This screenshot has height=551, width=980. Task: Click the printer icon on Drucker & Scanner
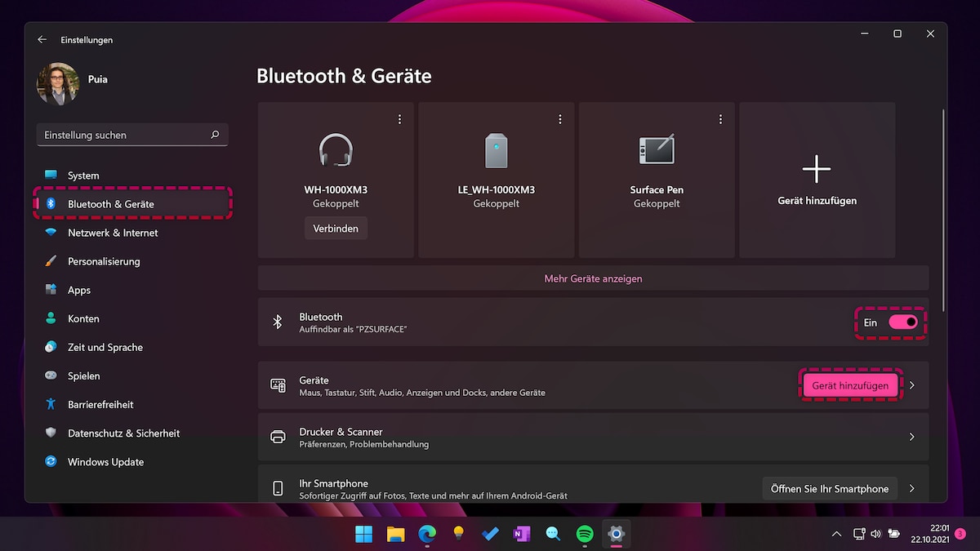click(x=278, y=437)
